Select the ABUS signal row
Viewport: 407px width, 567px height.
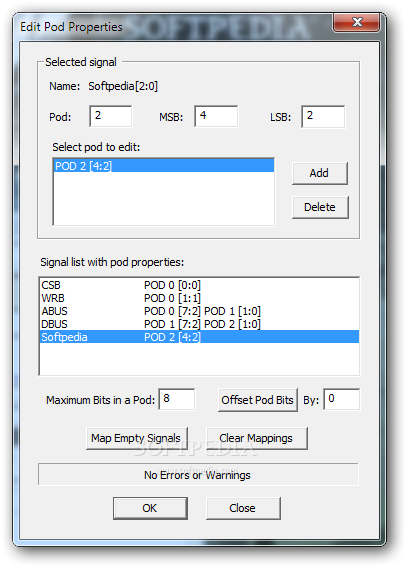(199, 311)
